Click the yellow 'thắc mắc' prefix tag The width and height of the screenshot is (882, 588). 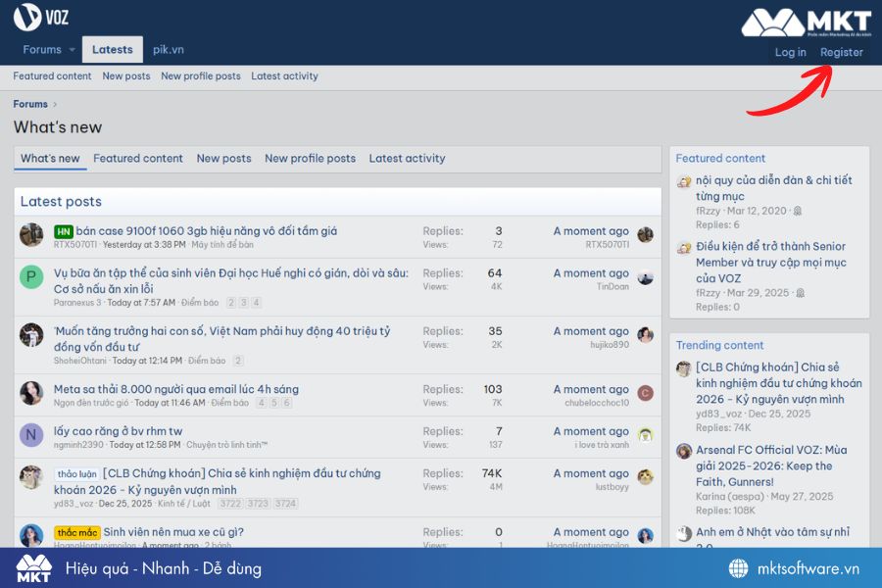(77, 532)
